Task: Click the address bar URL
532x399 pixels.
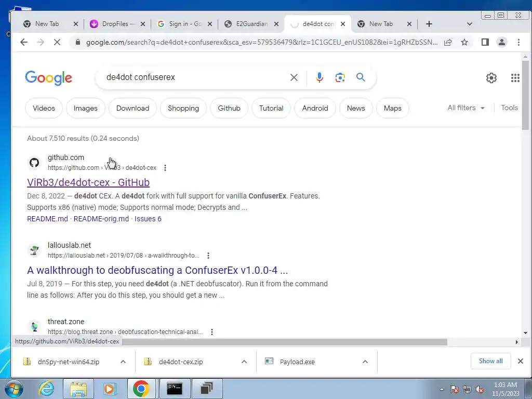Action: [x=262, y=42]
